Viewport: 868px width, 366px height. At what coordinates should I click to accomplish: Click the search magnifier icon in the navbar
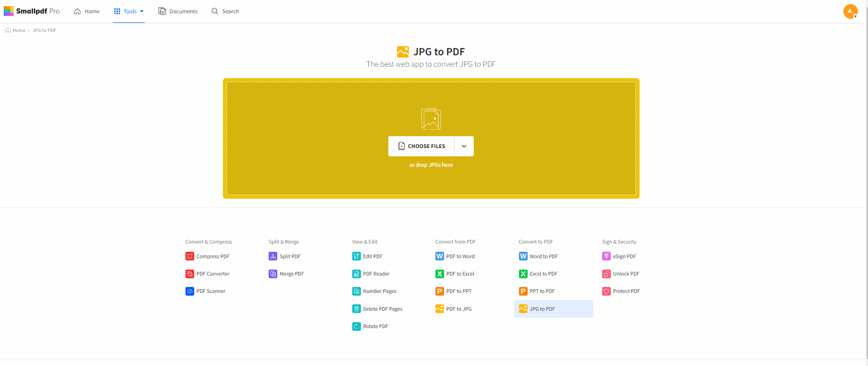point(215,11)
